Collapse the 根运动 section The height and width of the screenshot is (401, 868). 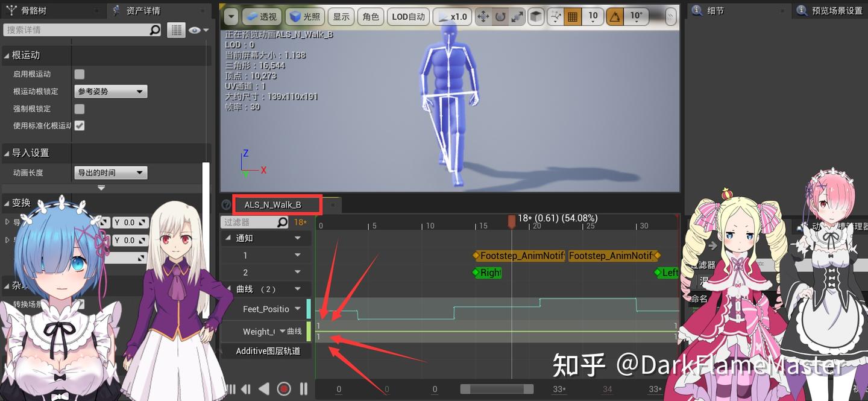[x=7, y=55]
